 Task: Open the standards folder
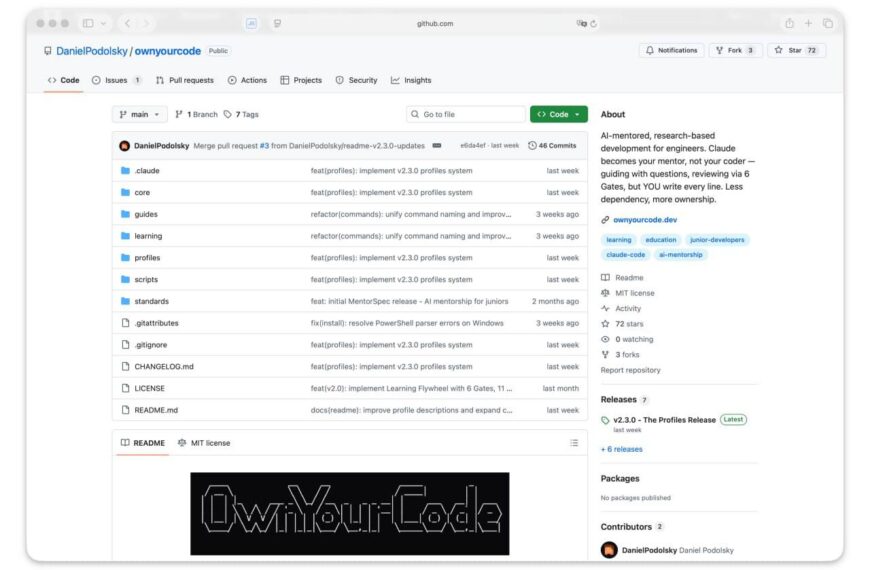[151, 301]
